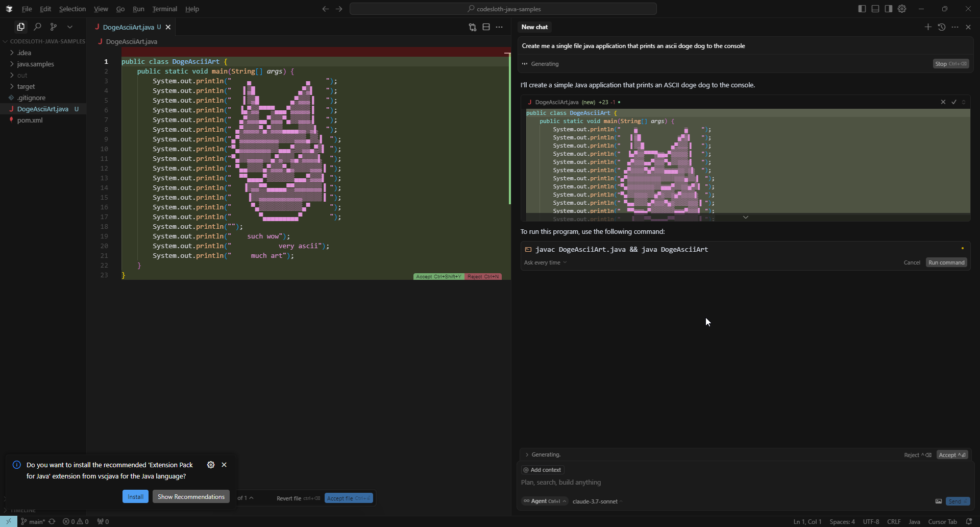The image size is (980, 527).
Task: Close the chat panel
Action: pyautogui.click(x=968, y=27)
